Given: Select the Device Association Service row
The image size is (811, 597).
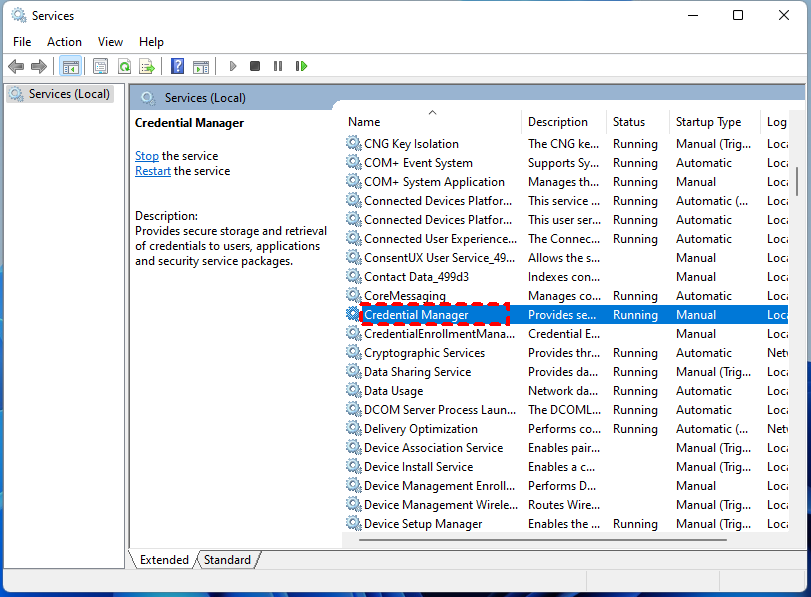Looking at the screenshot, I should pos(565,447).
